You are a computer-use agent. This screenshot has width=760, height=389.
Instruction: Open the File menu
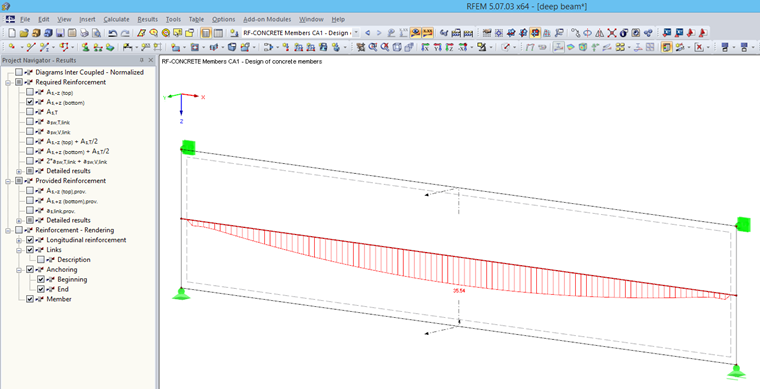click(25, 19)
